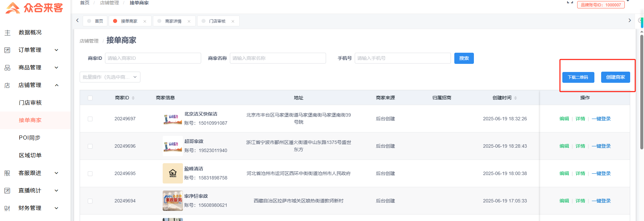Click the 直播统计 sidebar icon
Viewport: 644px width, 221px height.
coord(7,191)
